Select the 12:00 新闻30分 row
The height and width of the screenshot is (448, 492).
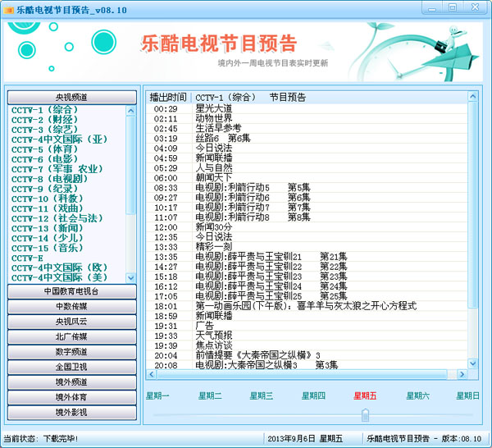(x=307, y=227)
